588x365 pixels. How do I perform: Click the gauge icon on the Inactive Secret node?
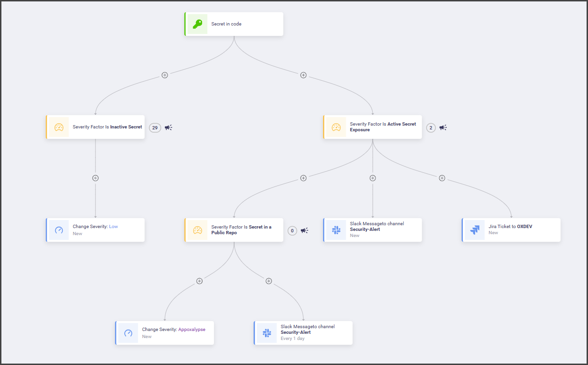[59, 127]
